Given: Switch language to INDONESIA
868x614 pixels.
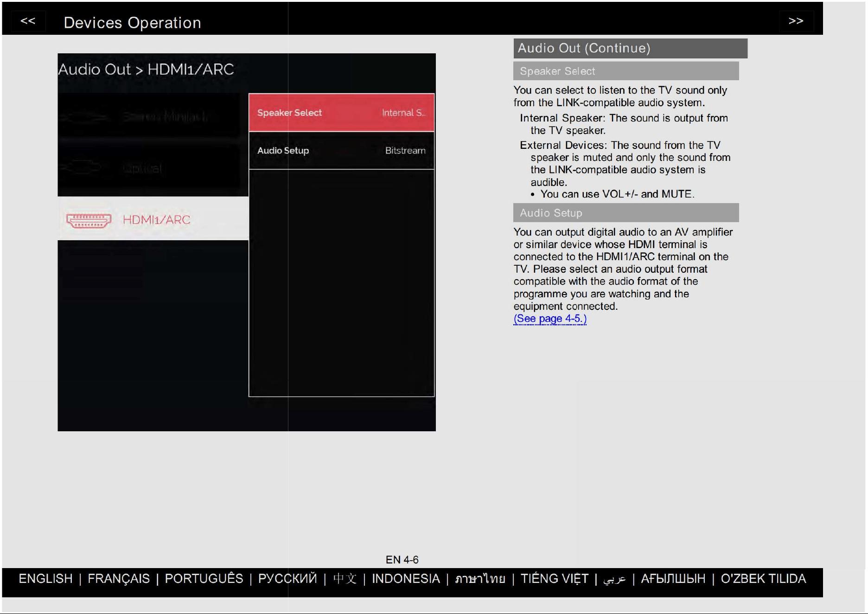Looking at the screenshot, I should (406, 579).
